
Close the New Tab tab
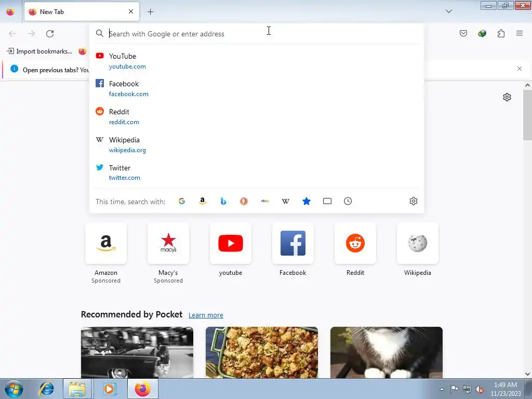coord(131,11)
